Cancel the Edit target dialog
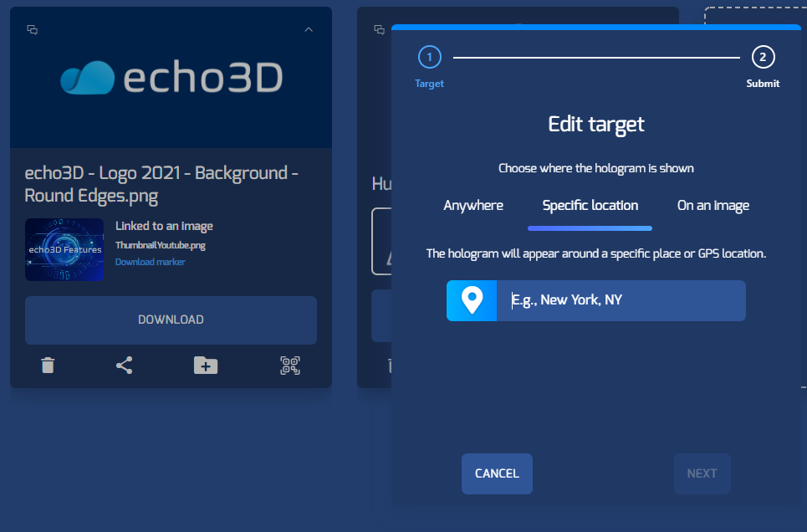807x532 pixels. pyautogui.click(x=497, y=473)
